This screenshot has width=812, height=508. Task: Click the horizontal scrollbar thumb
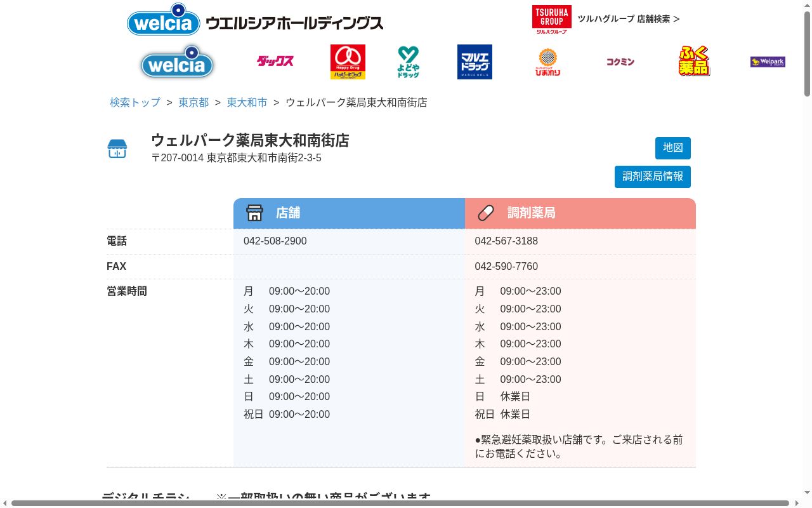coord(400,503)
